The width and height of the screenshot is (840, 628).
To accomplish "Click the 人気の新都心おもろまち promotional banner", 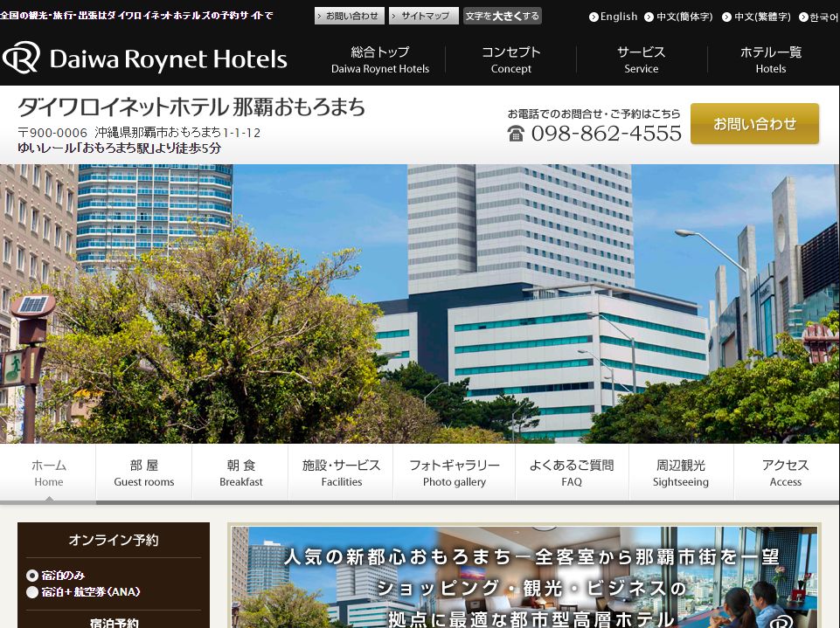I will (524, 577).
